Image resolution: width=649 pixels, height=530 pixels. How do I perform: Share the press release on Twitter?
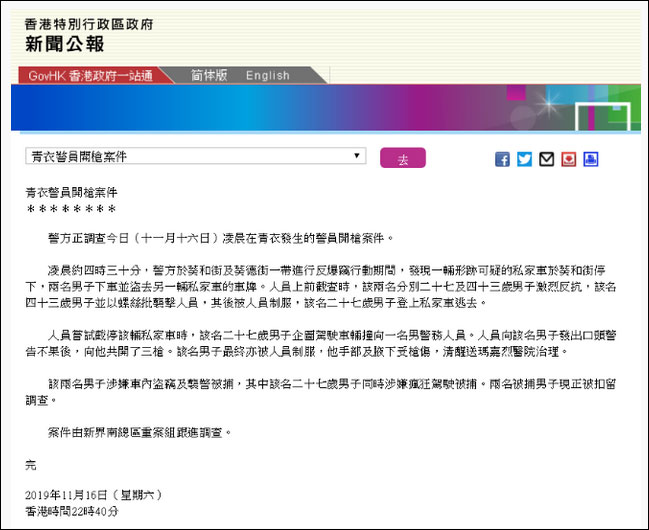click(524, 159)
